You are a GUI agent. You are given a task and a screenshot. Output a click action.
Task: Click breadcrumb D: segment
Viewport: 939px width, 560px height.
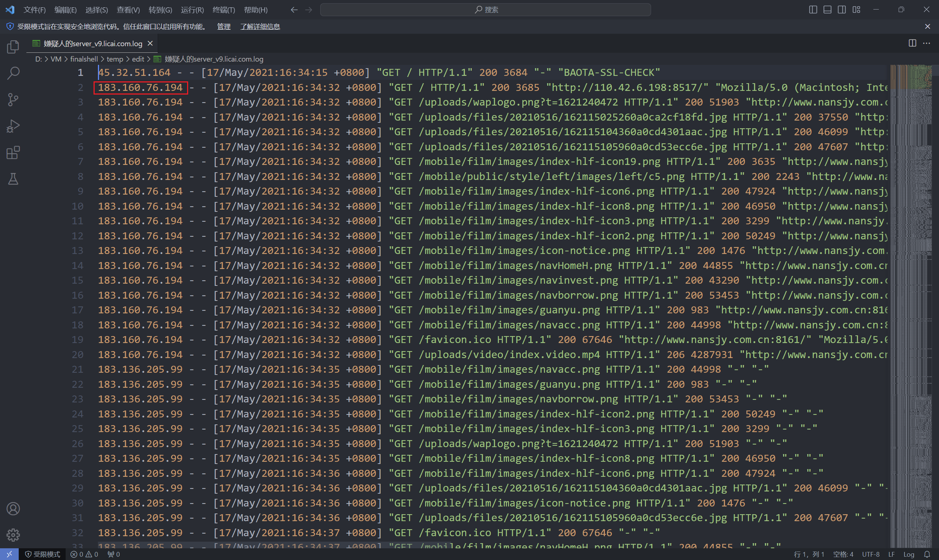38,59
